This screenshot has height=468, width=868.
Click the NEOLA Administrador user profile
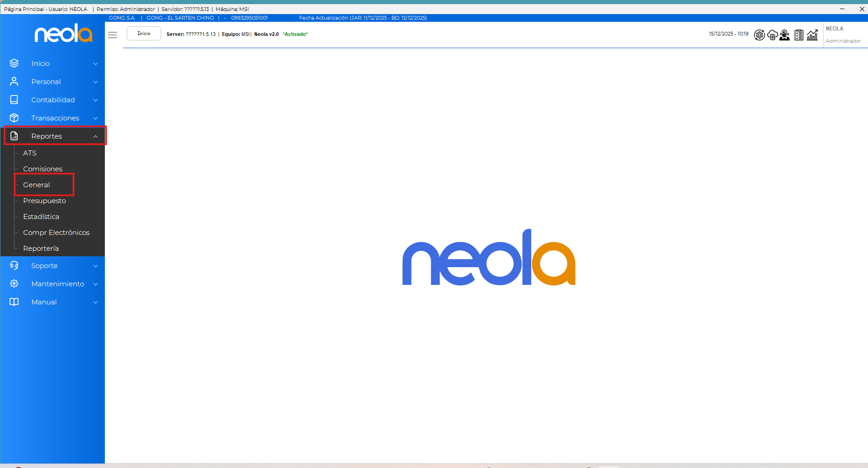pyautogui.click(x=843, y=35)
